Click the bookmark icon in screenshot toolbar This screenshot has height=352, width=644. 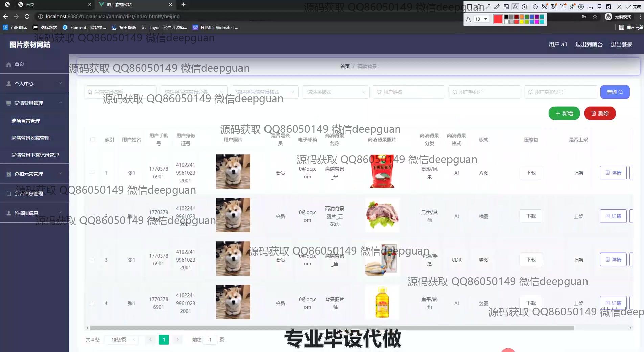[x=608, y=7]
